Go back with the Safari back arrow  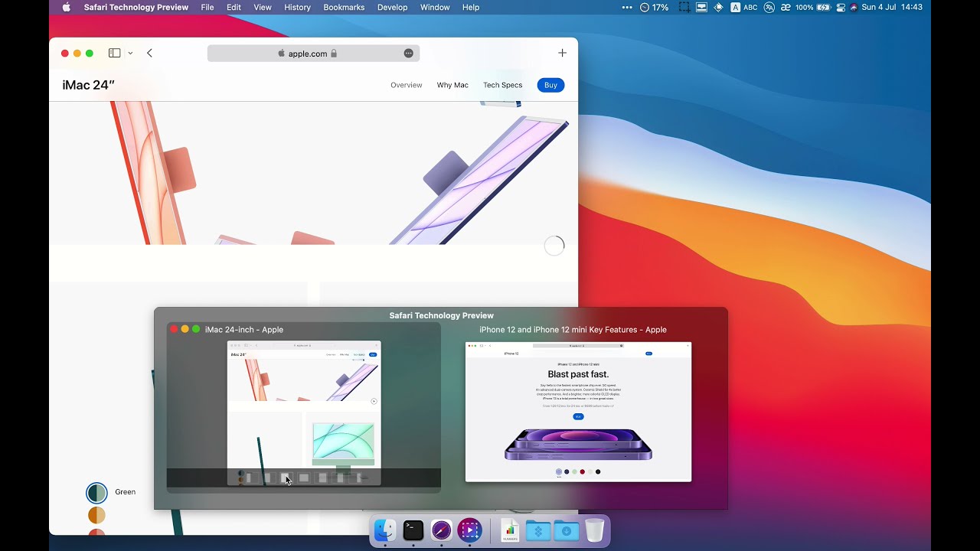(x=149, y=54)
